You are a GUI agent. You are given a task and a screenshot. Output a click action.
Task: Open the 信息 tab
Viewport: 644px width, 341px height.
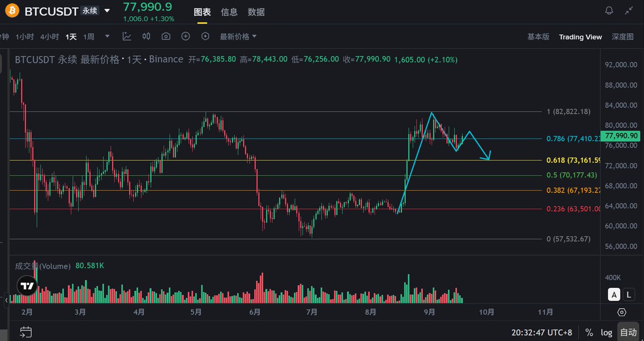pyautogui.click(x=229, y=12)
